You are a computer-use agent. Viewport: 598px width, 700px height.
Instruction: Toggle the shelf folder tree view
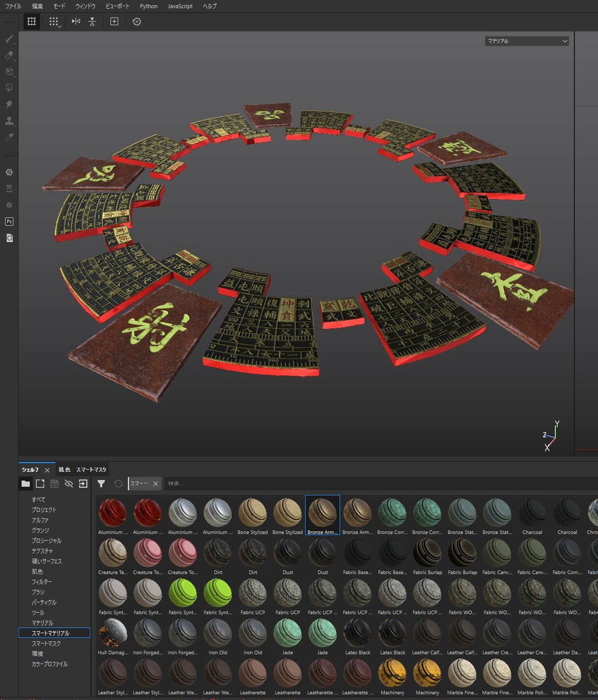click(x=25, y=484)
